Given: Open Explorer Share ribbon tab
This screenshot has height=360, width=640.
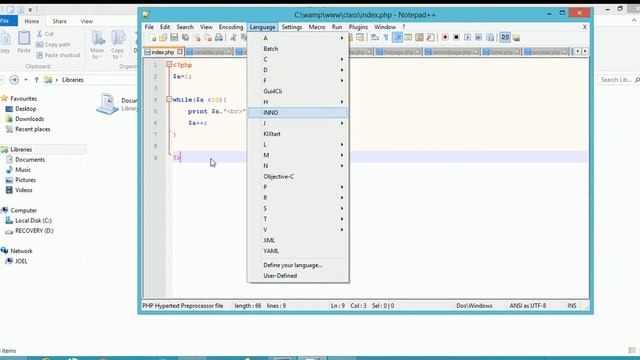Looking at the screenshot, I should (x=60, y=21).
